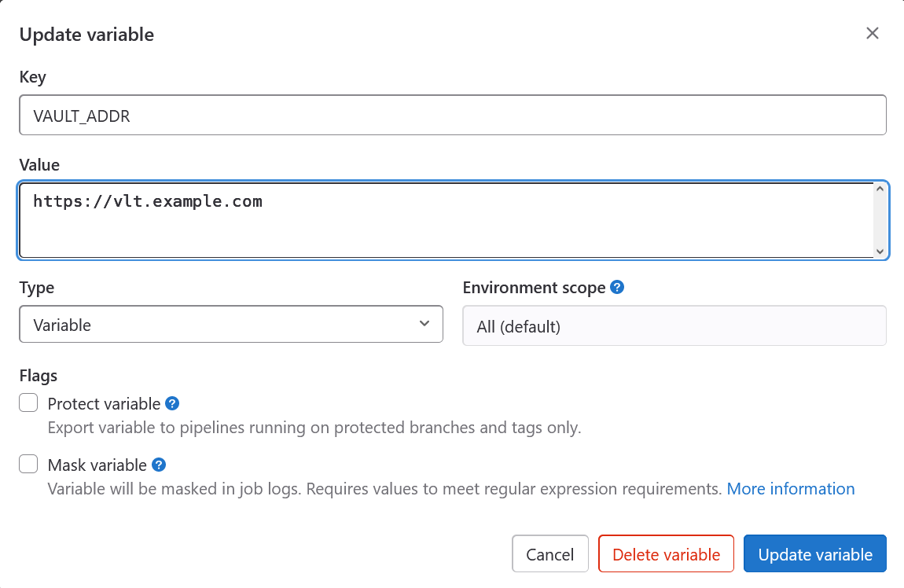
Task: Click the "Value" field label
Action: pos(39,165)
